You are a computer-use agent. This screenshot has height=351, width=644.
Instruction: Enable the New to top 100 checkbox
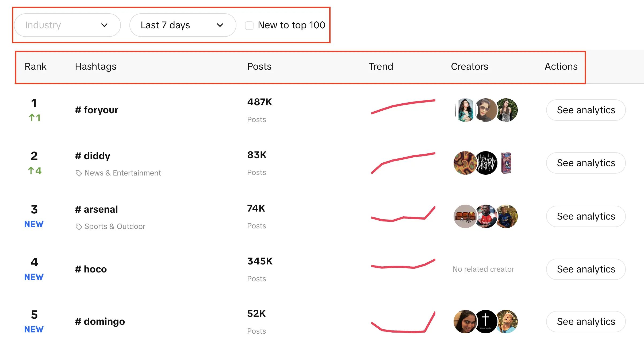click(249, 25)
